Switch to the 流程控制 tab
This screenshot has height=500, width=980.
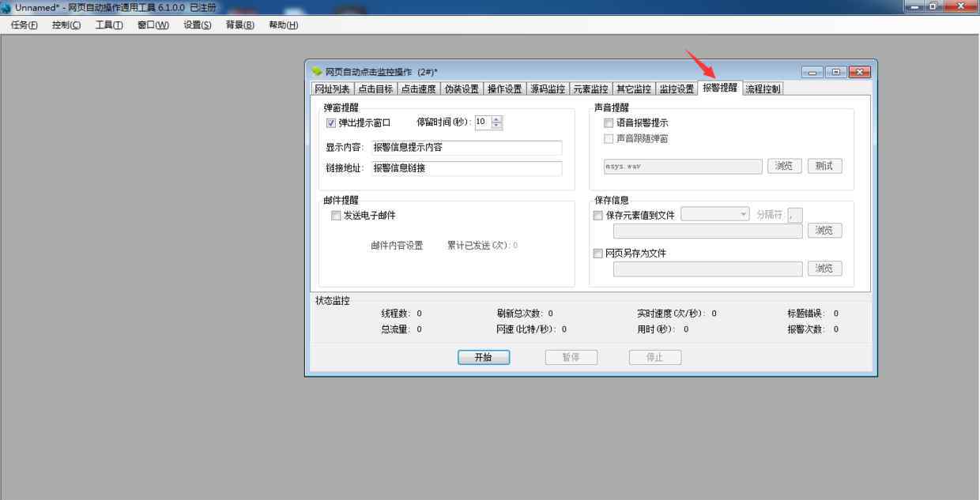[x=763, y=89]
